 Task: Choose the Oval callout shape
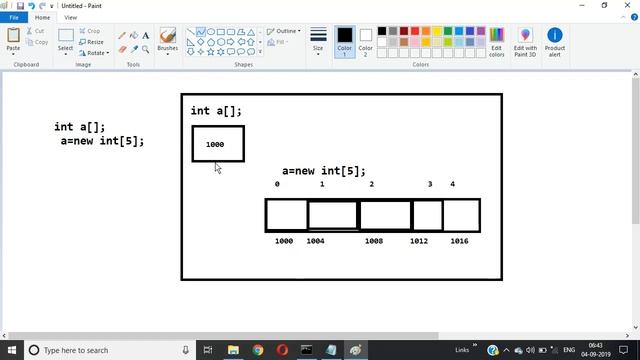(x=241, y=52)
